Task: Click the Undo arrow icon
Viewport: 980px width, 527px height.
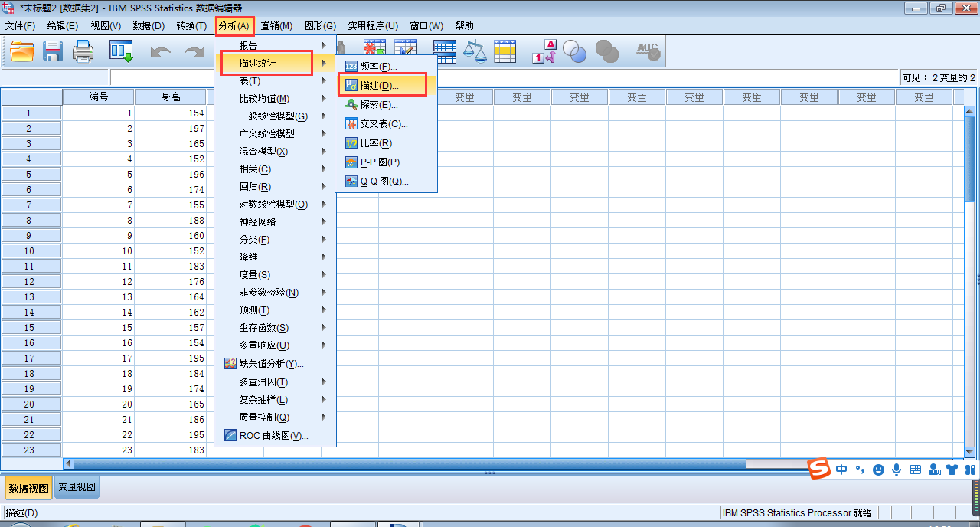Action: (x=161, y=52)
